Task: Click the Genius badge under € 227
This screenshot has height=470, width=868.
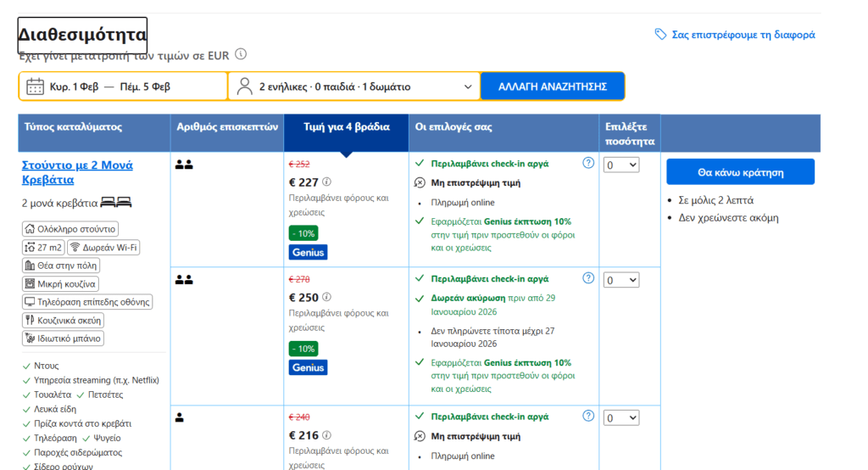Action: click(308, 252)
